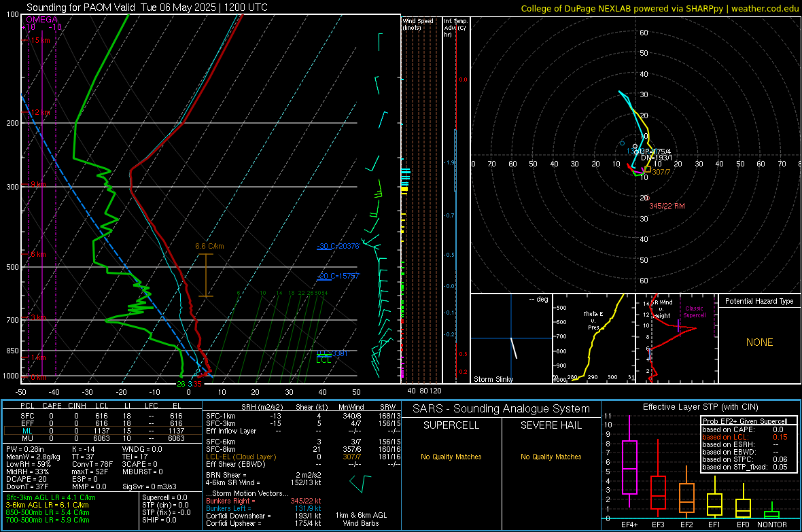Click the SFC-1km kinematics row

[x=303, y=416]
